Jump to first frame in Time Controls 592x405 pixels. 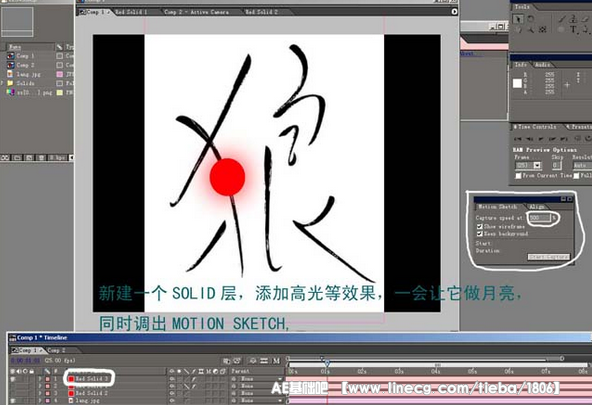517,139
